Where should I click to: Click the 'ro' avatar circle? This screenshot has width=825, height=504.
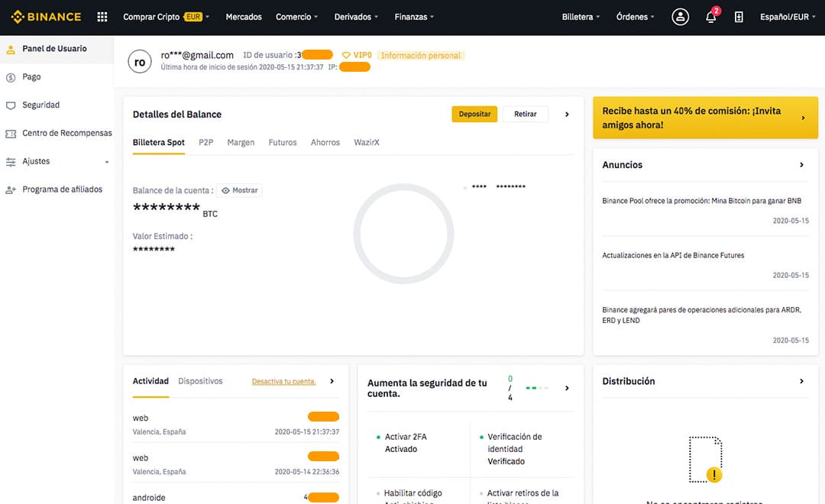(140, 62)
